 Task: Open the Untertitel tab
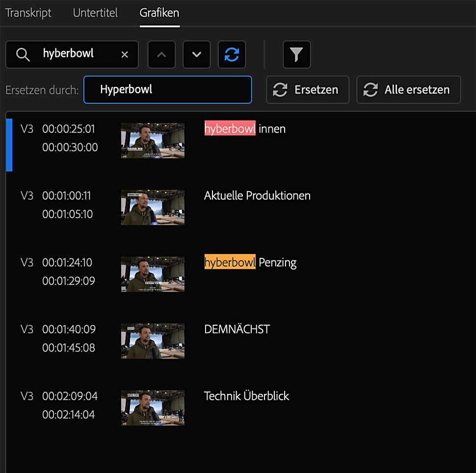pyautogui.click(x=95, y=13)
